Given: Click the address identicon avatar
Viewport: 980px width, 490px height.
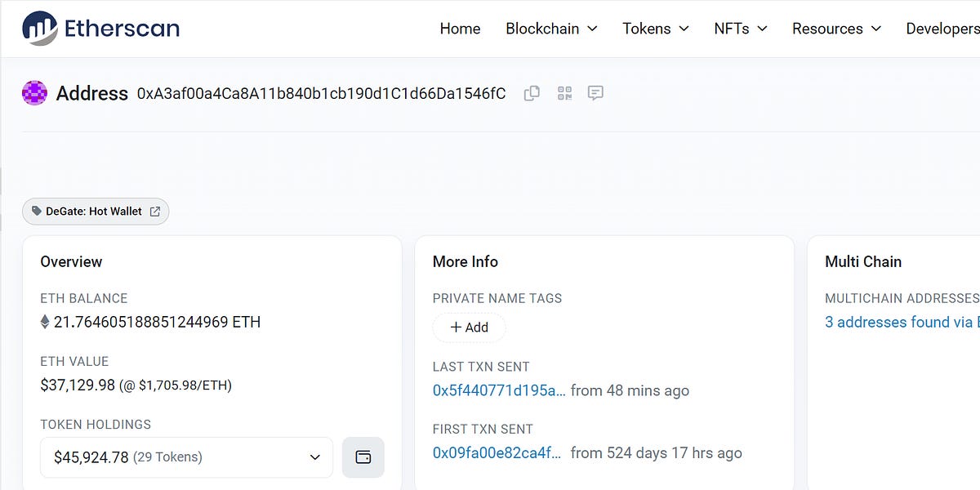Looking at the screenshot, I should click(34, 93).
